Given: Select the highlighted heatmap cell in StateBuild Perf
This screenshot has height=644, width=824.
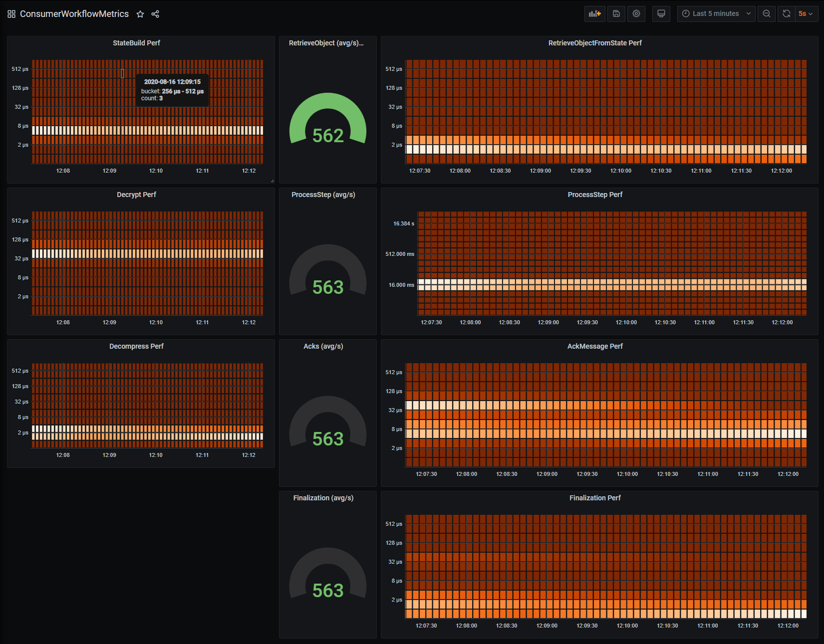Looking at the screenshot, I should [122, 73].
